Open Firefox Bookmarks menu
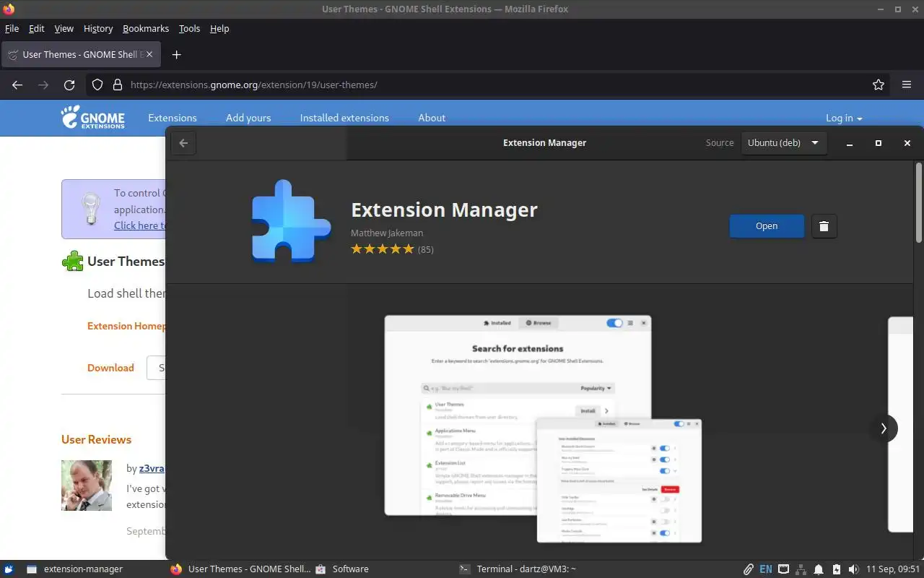The width and height of the screenshot is (924, 578). tap(146, 29)
